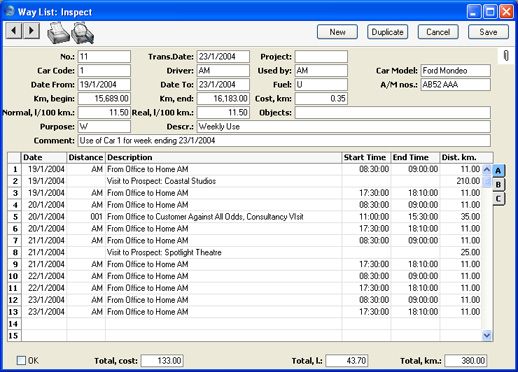This screenshot has width=518, height=372.
Task: Open print preview magnifier icon
Action: (x=82, y=33)
